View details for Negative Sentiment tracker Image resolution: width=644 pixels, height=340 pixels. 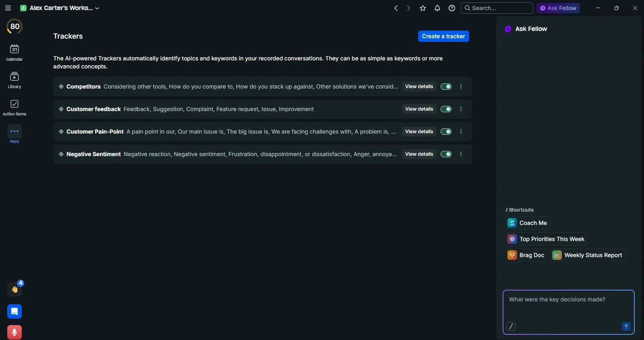coord(419,154)
